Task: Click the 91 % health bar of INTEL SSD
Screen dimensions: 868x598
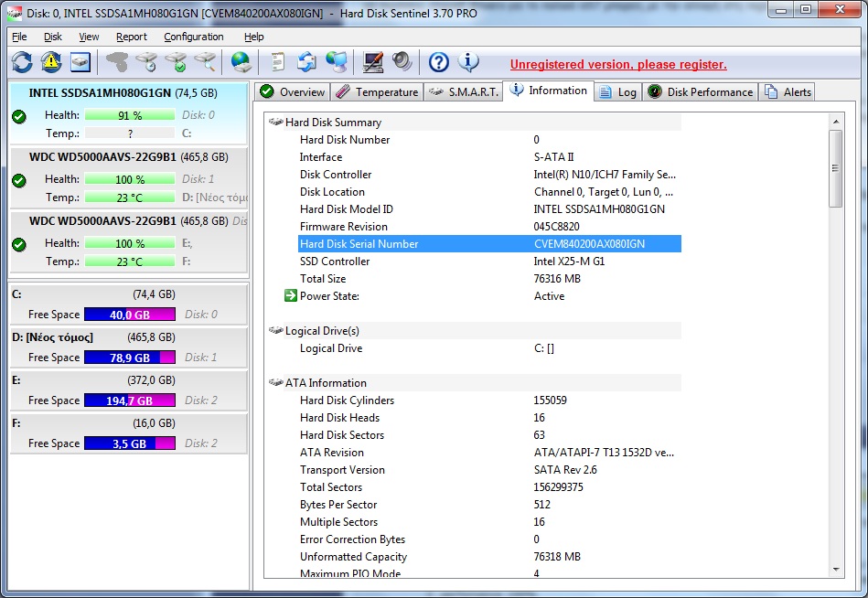Action: pos(130,115)
